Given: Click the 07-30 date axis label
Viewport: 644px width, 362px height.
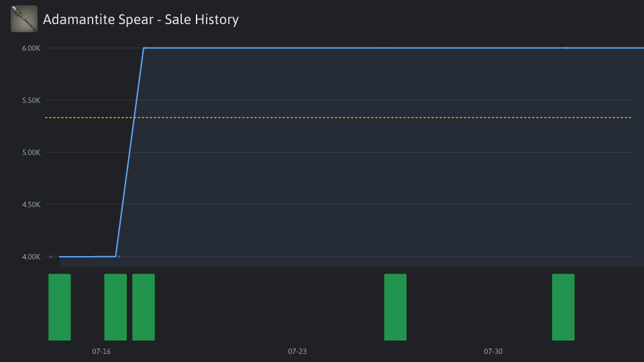Looking at the screenshot, I should [x=493, y=351].
